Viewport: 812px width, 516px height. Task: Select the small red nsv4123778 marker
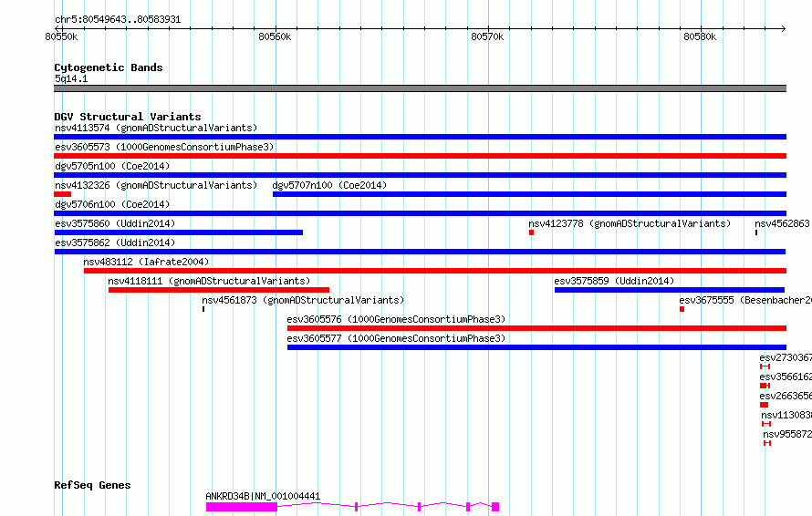[531, 232]
